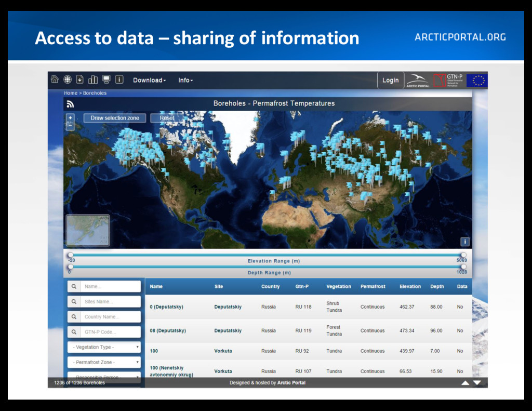532x411 pixels.
Task: Open the info icon in toolbar
Action: (x=119, y=79)
